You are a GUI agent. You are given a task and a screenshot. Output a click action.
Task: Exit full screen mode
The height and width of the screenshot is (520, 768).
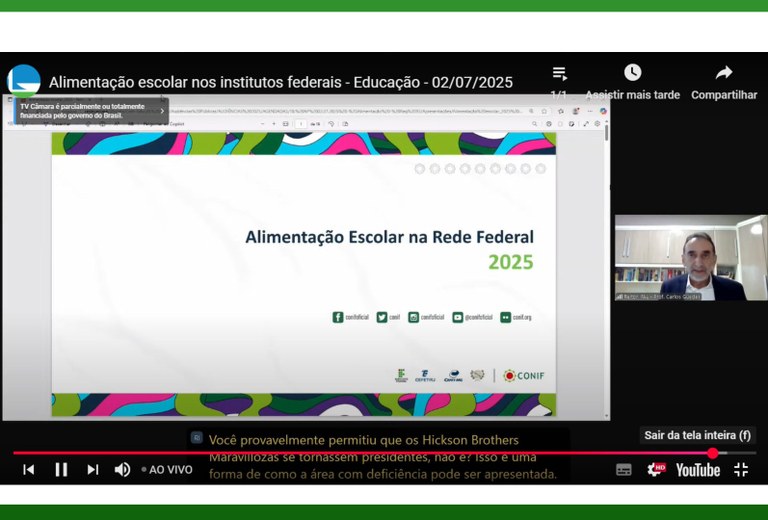(x=741, y=469)
